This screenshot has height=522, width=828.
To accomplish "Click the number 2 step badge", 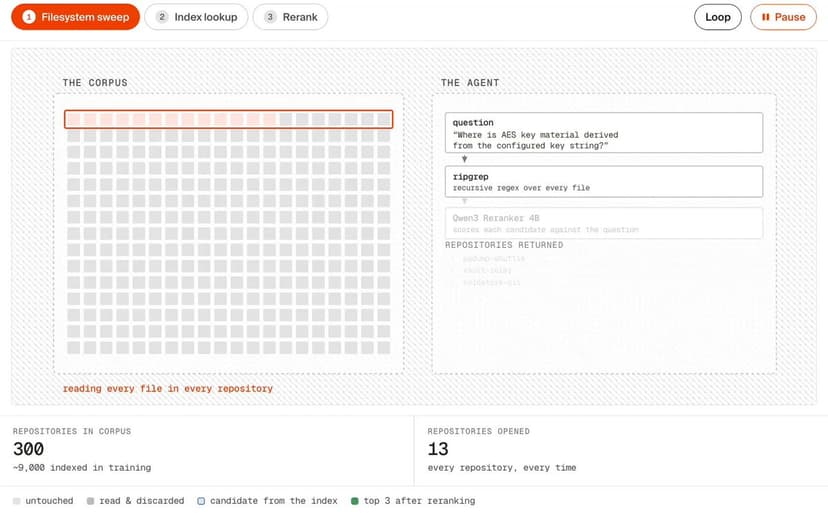I will tap(162, 17).
